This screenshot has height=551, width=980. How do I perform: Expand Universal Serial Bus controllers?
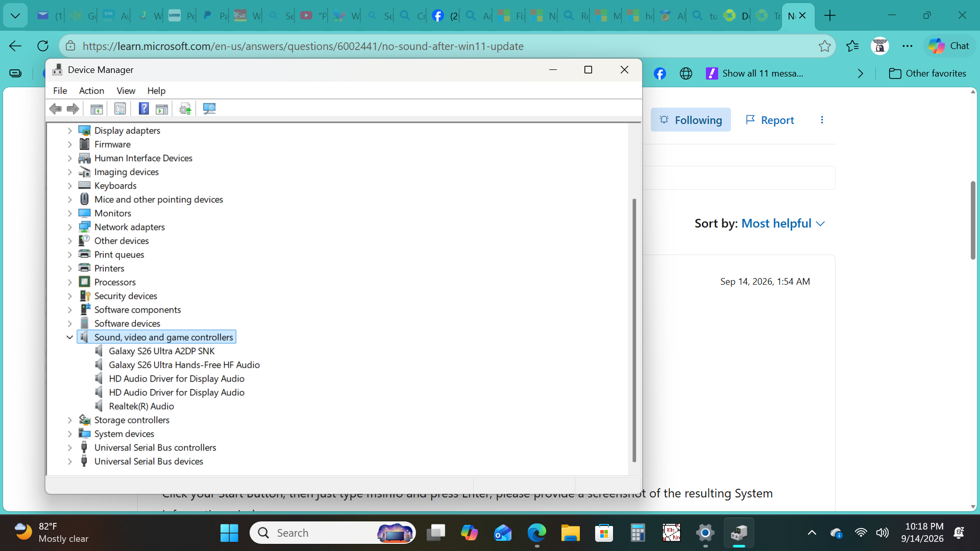pos(70,447)
